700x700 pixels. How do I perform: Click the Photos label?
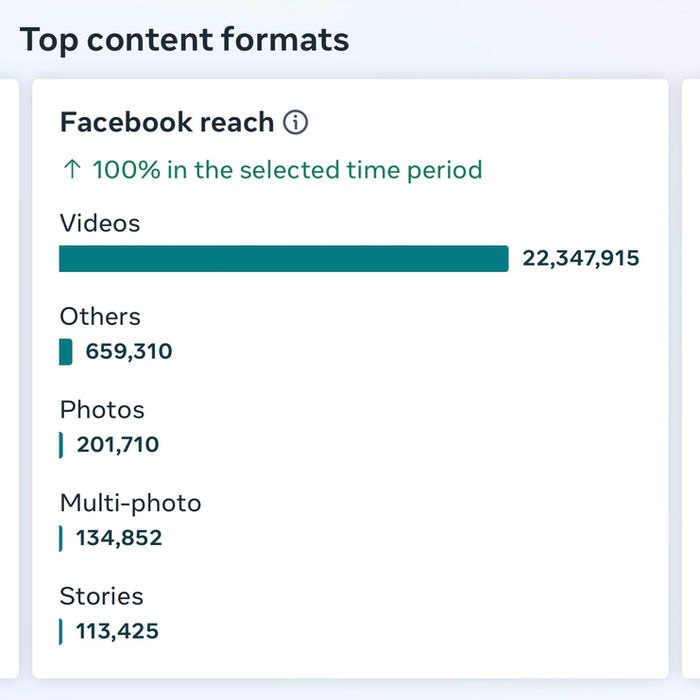[102, 410]
